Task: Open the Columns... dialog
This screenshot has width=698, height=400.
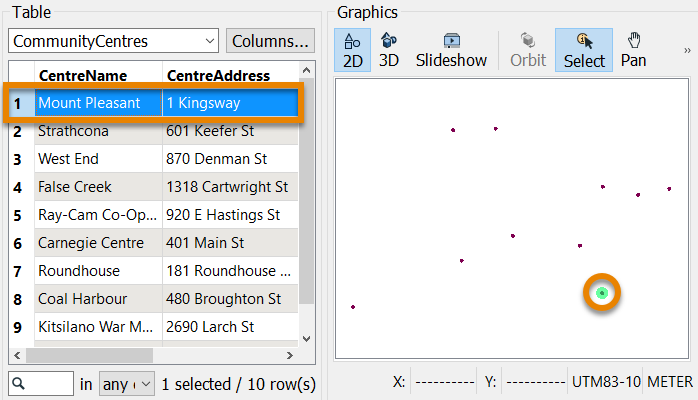Action: 270,41
